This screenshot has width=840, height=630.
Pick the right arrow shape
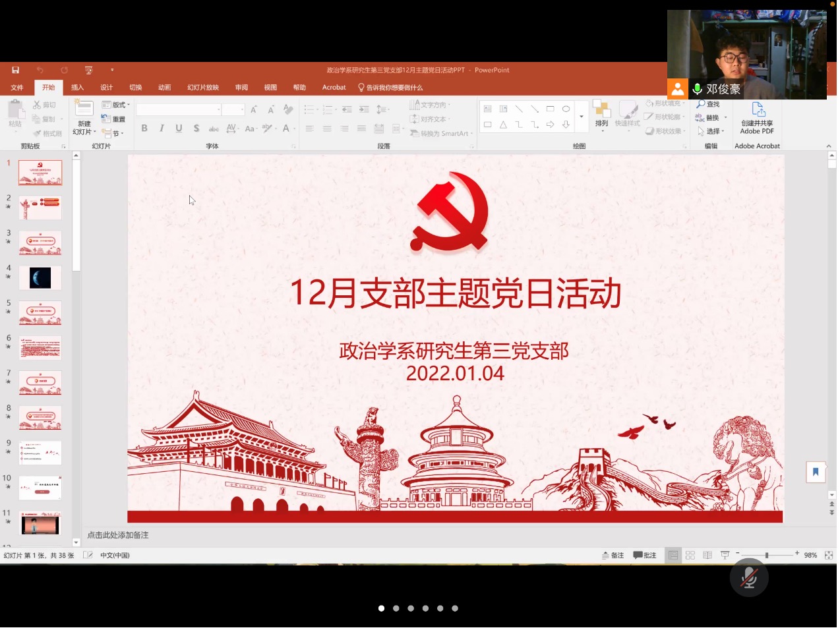[x=550, y=125]
